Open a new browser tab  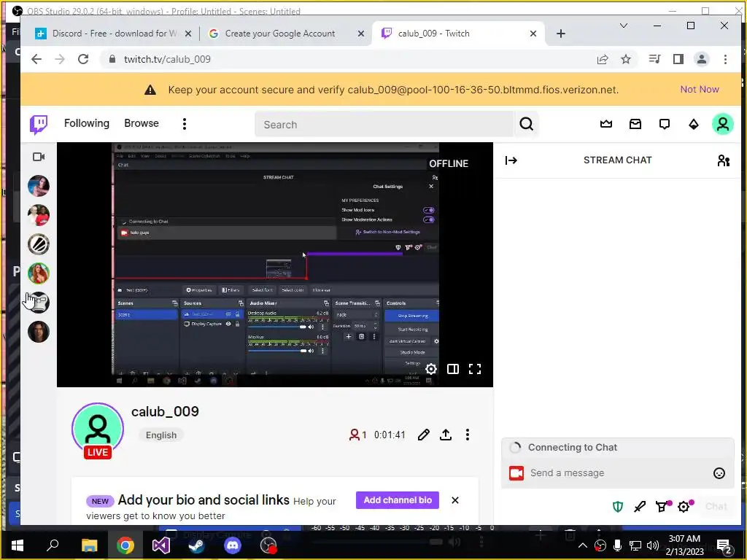pyautogui.click(x=561, y=34)
